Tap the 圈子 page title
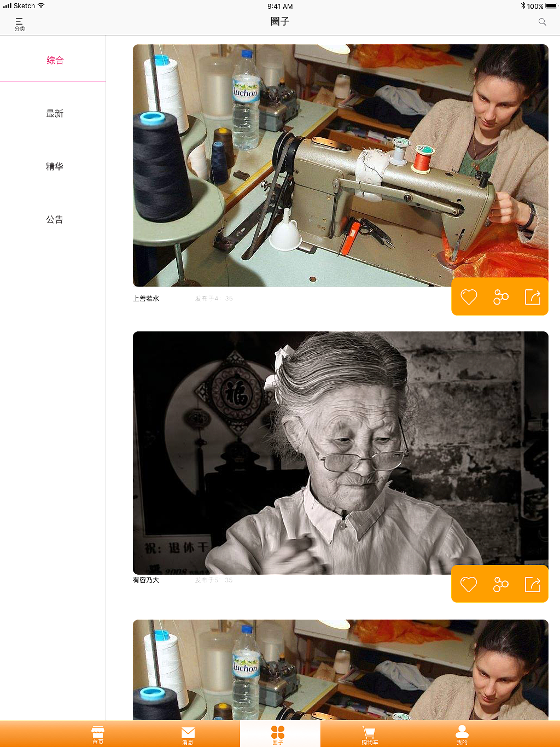 pyautogui.click(x=280, y=21)
